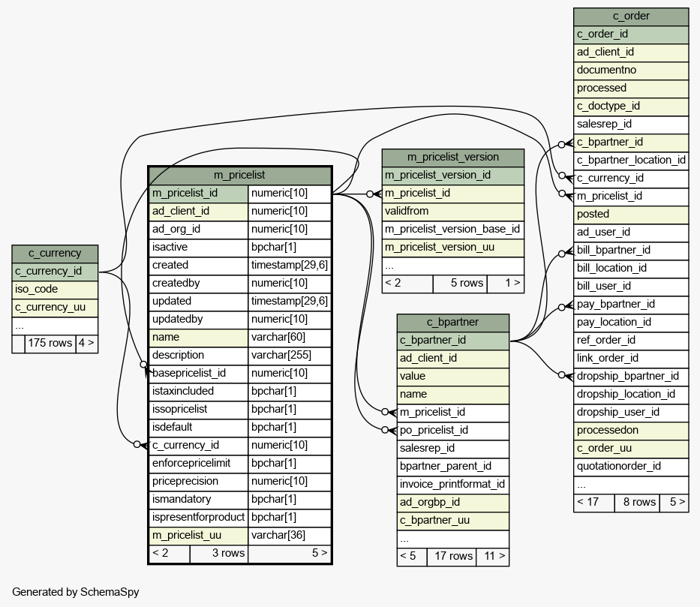Viewport: 700px width, 607px height.
Task: Click the '17 rows' cell in c_bpartner
Action: pyautogui.click(x=452, y=556)
